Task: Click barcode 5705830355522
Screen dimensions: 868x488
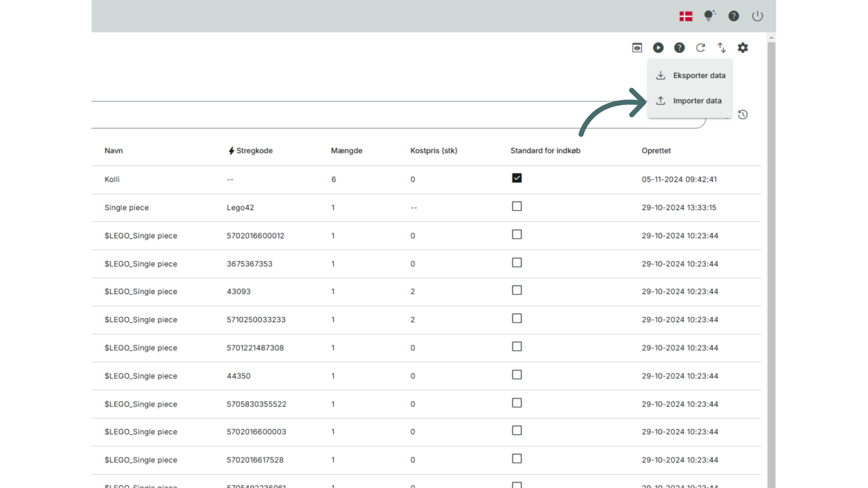Action: pyautogui.click(x=257, y=404)
